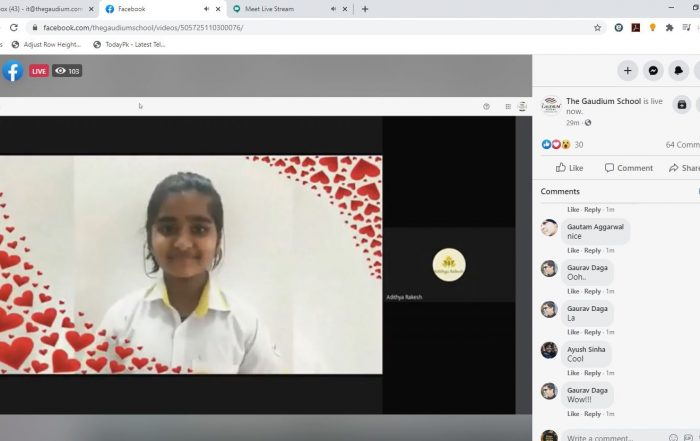The height and width of the screenshot is (441, 700).
Task: Bookmark this page with the star icon
Action: point(597,28)
